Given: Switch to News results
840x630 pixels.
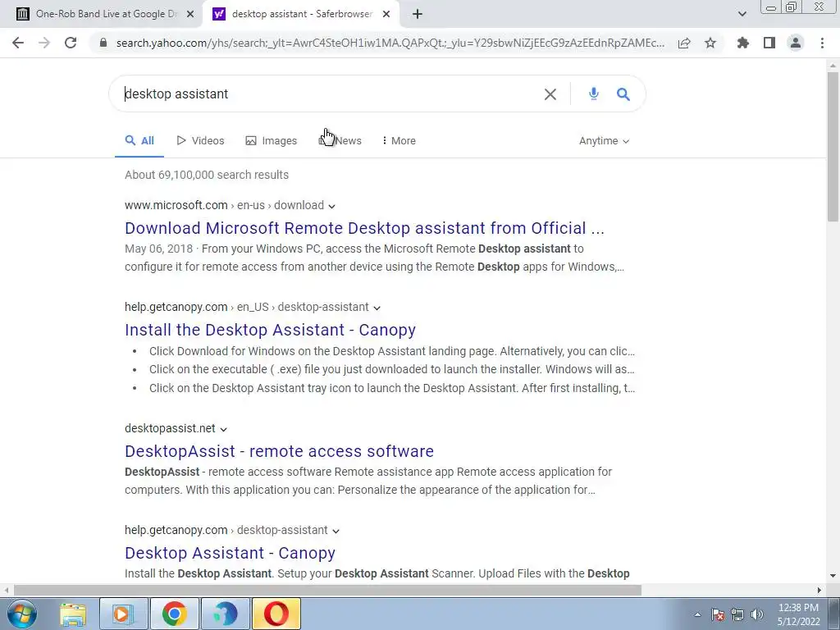Looking at the screenshot, I should pyautogui.click(x=340, y=141).
